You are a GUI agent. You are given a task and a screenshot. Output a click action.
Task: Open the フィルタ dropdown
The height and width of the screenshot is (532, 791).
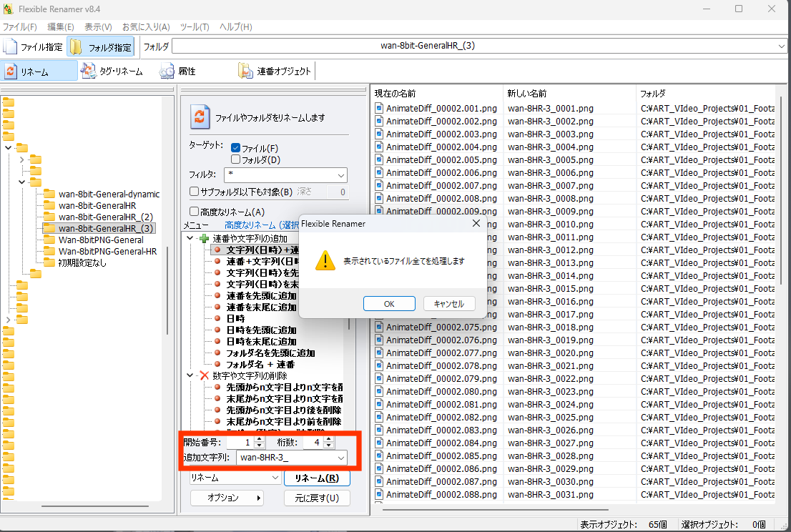pyautogui.click(x=340, y=175)
